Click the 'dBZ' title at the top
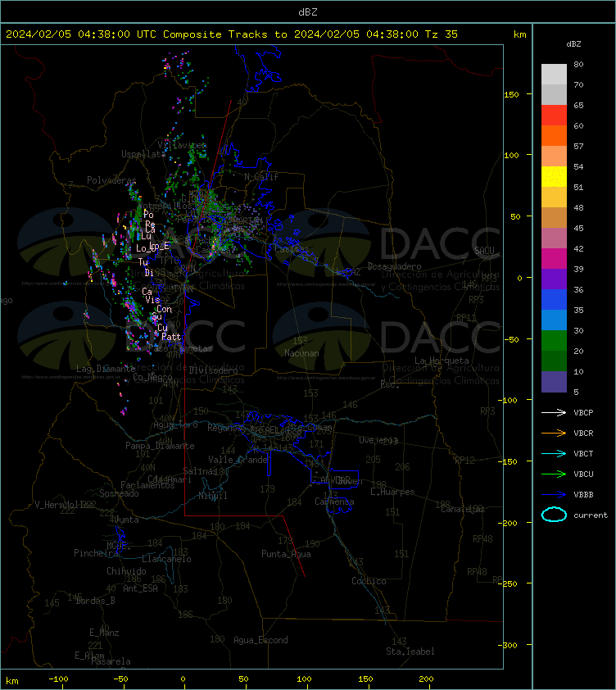Image resolution: width=616 pixels, height=690 pixels. [x=307, y=12]
